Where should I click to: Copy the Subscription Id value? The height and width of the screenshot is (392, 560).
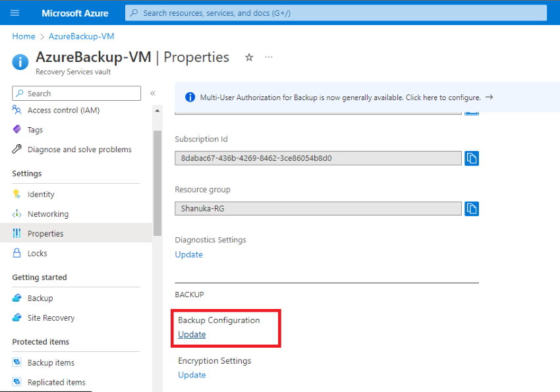tap(472, 158)
